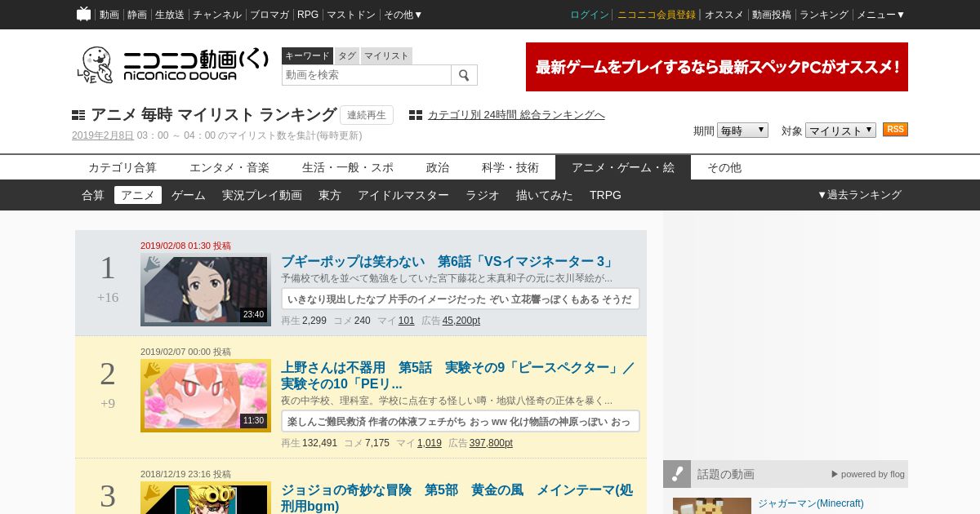Focus the 動画を検索 search field
Image resolution: width=980 pixels, height=514 pixels.
point(367,75)
